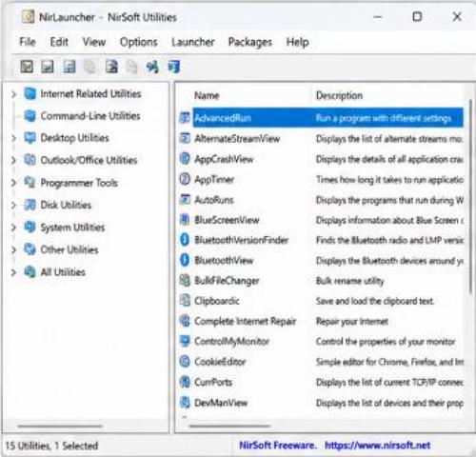Click the AutoRuns row icon

[x=185, y=199]
